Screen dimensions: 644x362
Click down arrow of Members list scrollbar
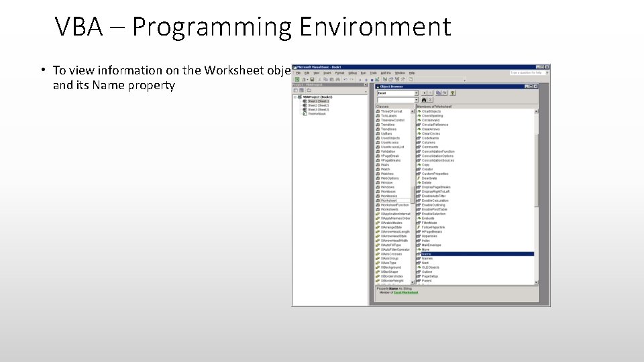[x=536, y=282]
